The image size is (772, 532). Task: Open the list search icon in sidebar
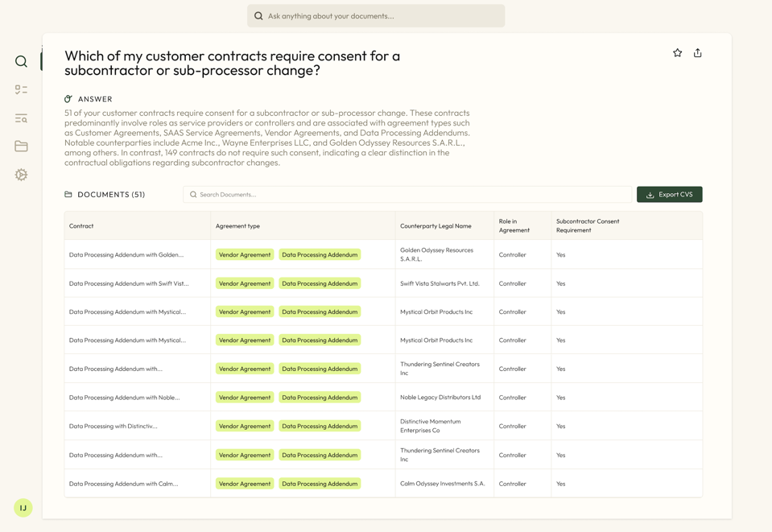tap(21, 118)
